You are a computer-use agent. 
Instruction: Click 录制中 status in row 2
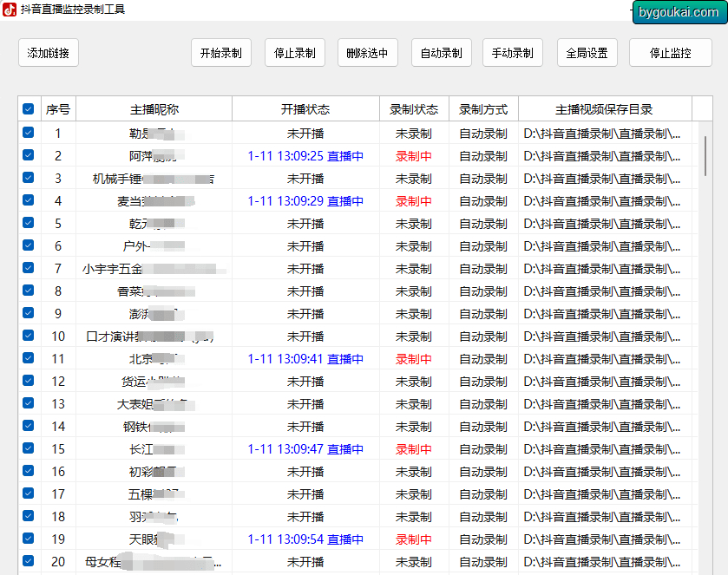click(414, 156)
